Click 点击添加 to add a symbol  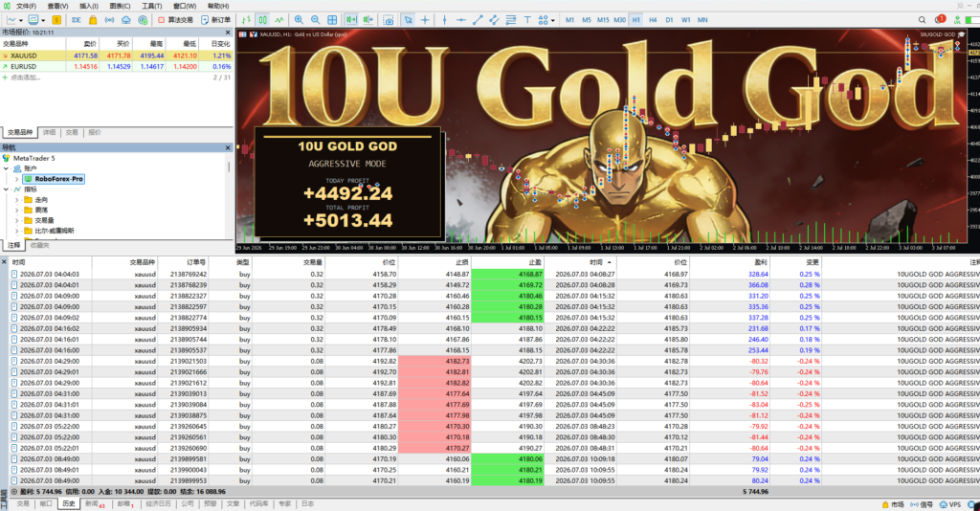(x=25, y=78)
